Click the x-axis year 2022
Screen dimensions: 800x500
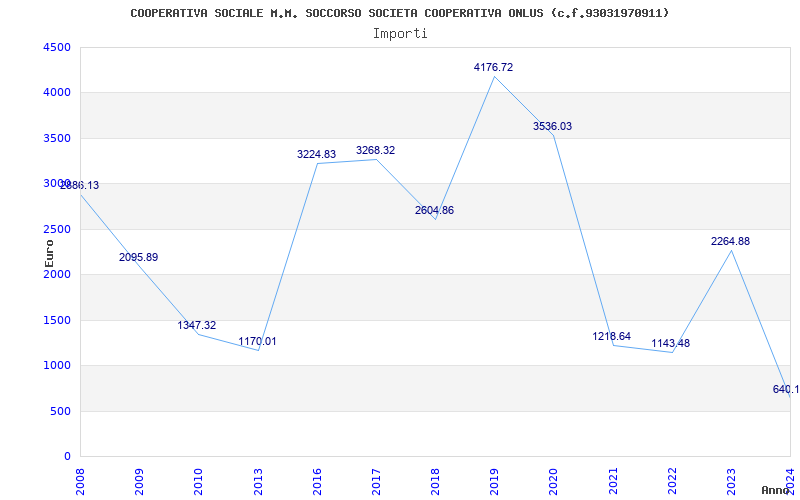click(x=672, y=481)
